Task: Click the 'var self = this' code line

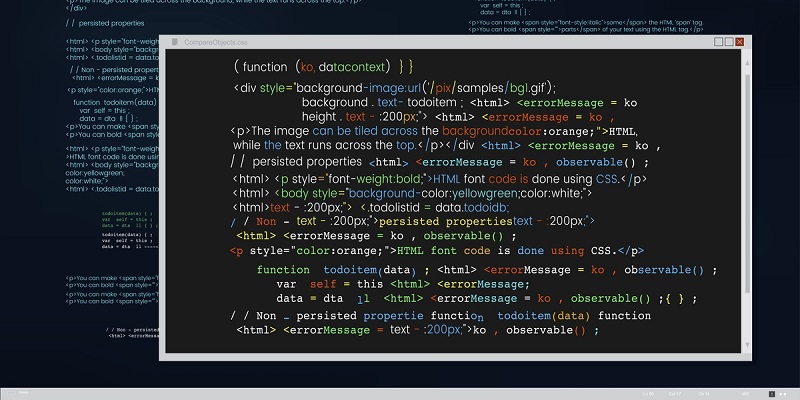Action: click(x=318, y=284)
